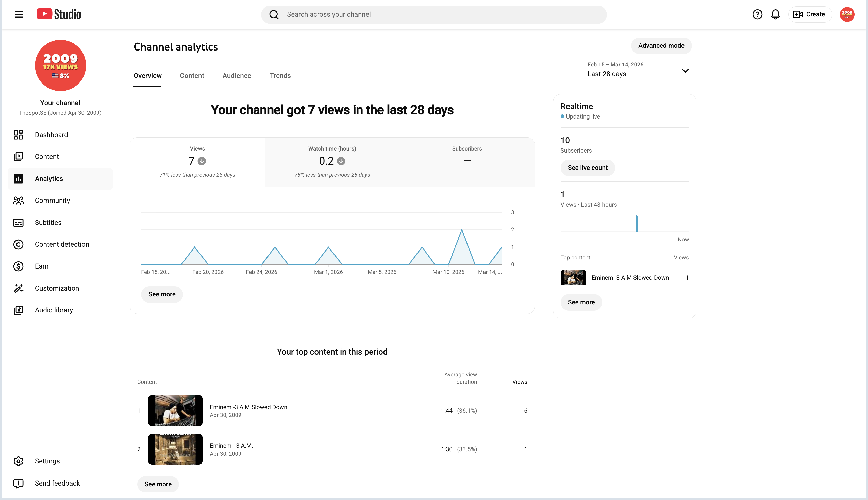
Task: Click See more under the views chart
Action: coord(162,294)
